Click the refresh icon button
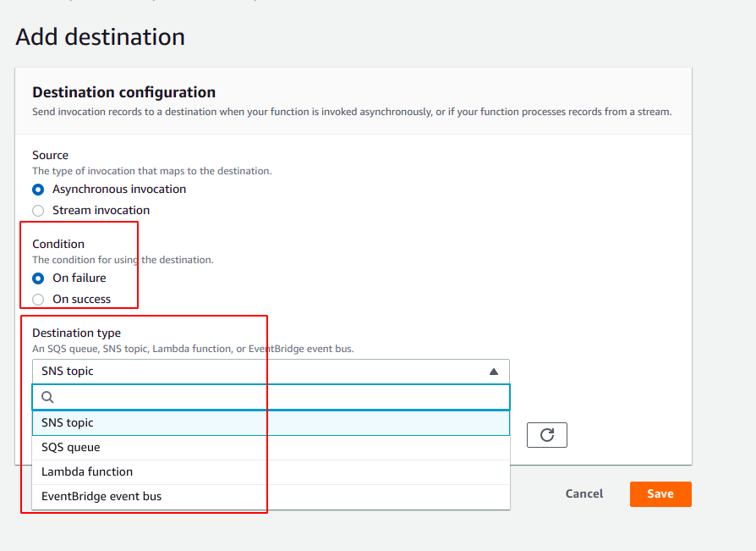The height and width of the screenshot is (551, 756). (546, 435)
